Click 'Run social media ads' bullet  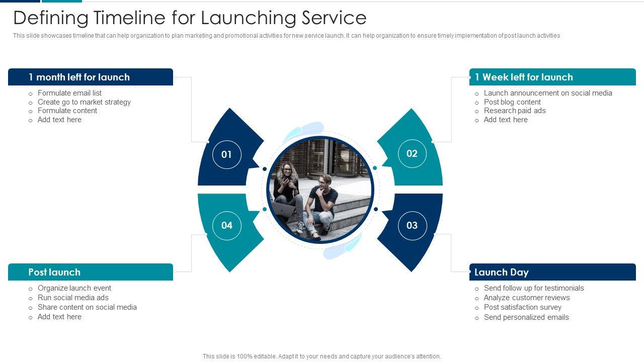(73, 298)
